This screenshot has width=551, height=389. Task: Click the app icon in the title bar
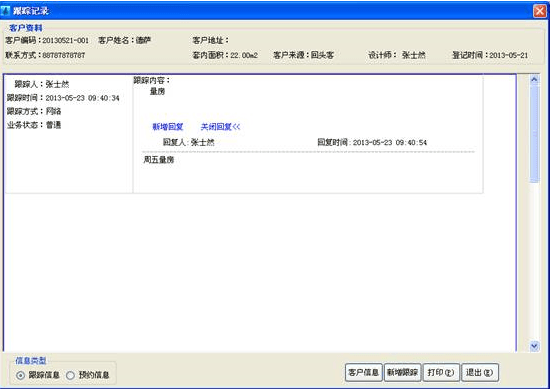click(6, 11)
